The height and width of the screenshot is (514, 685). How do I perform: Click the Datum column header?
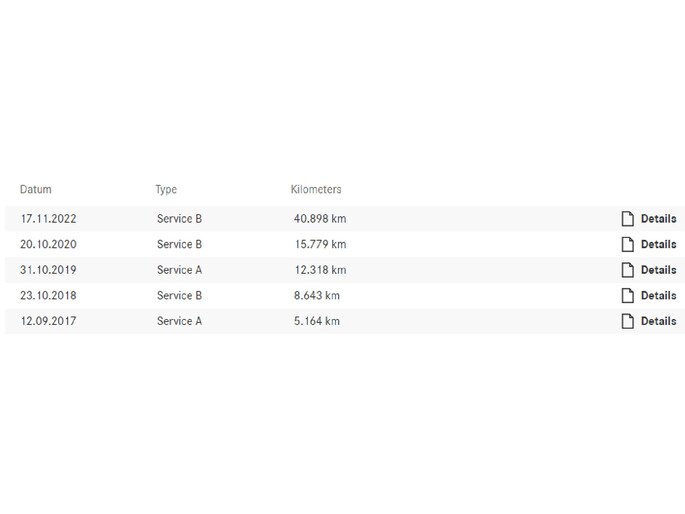coord(36,190)
